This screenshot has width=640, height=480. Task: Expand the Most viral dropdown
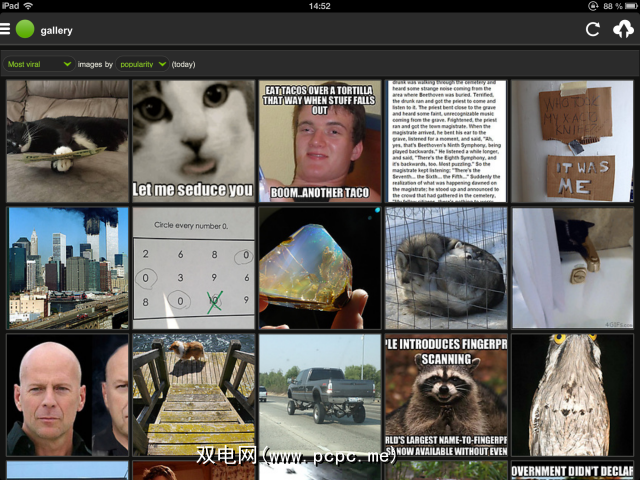tap(39, 64)
